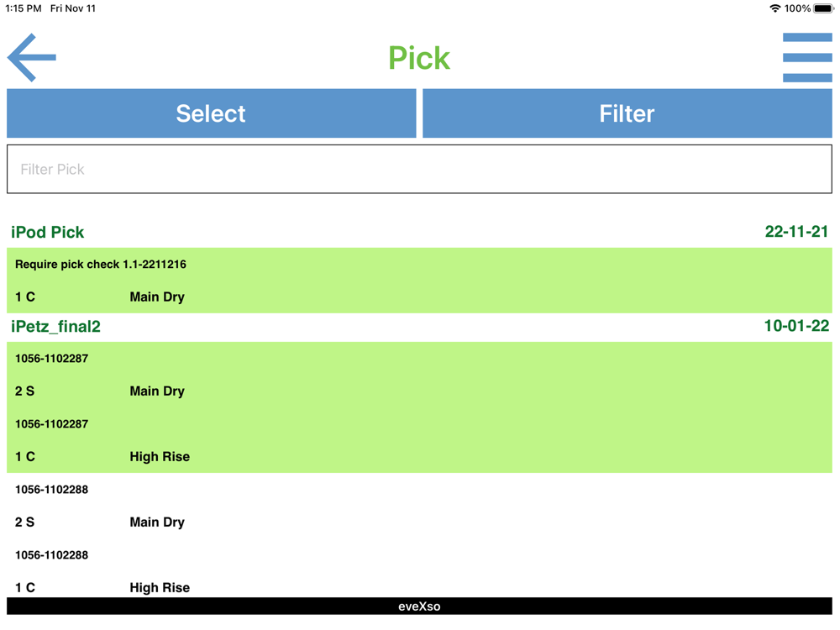This screenshot has width=840, height=630.
Task: Tap the back arrow icon
Action: pos(32,57)
